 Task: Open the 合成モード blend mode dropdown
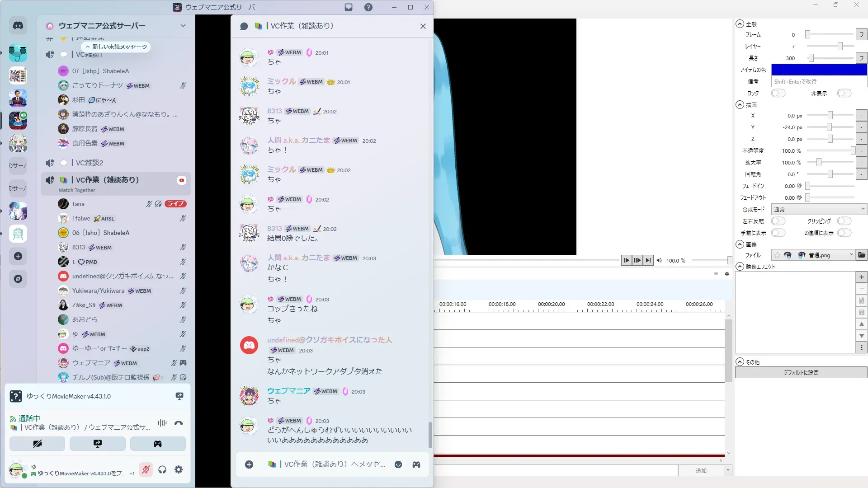click(819, 209)
